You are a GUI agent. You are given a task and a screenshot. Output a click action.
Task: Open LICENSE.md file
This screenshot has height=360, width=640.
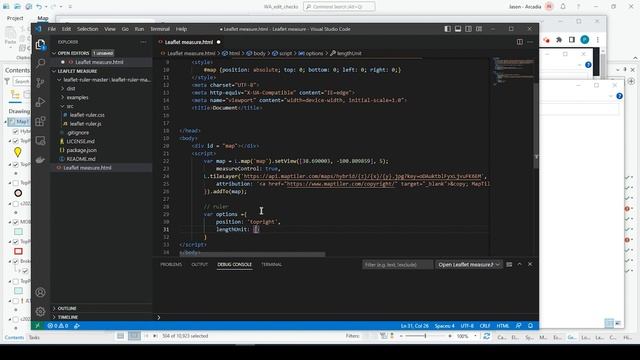click(80, 141)
